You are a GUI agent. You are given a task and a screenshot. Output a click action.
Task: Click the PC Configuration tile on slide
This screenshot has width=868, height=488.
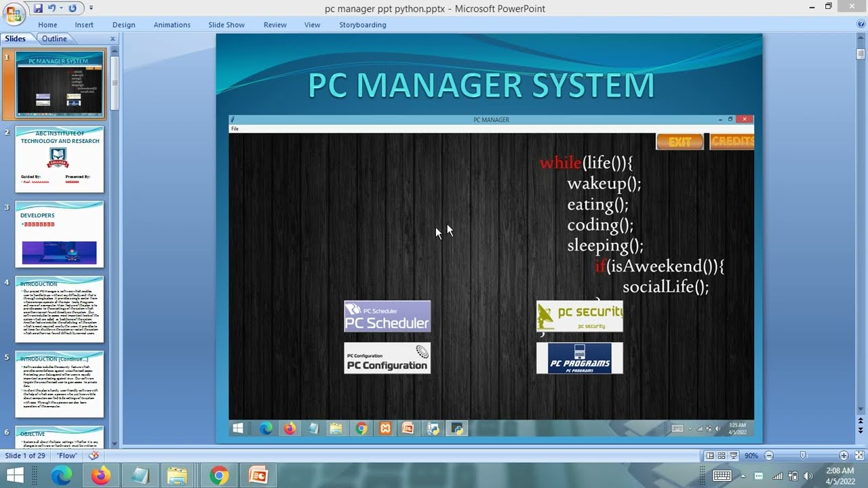pyautogui.click(x=387, y=358)
